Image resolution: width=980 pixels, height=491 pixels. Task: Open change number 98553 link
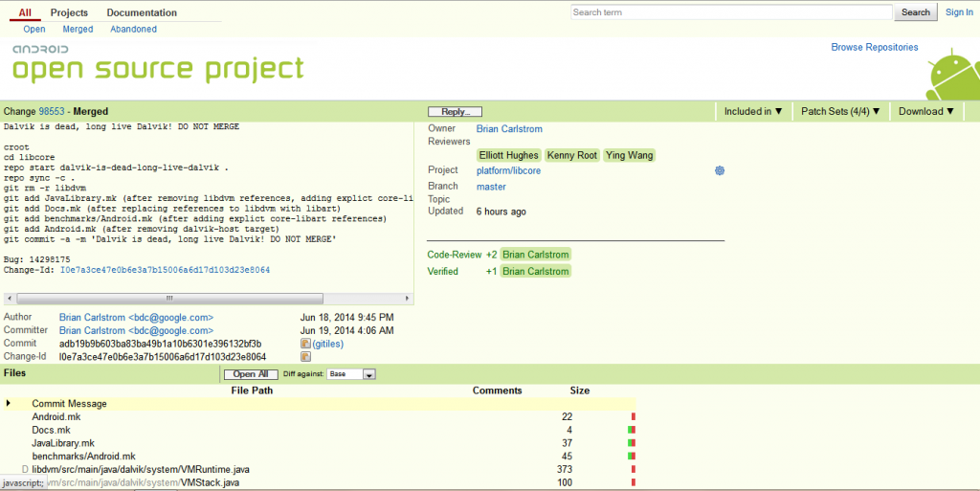(x=52, y=111)
